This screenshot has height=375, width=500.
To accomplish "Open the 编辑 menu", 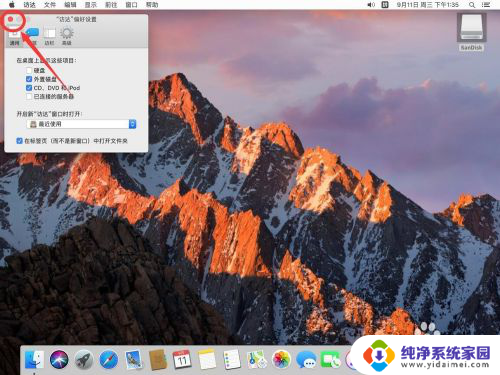I will (x=70, y=5).
